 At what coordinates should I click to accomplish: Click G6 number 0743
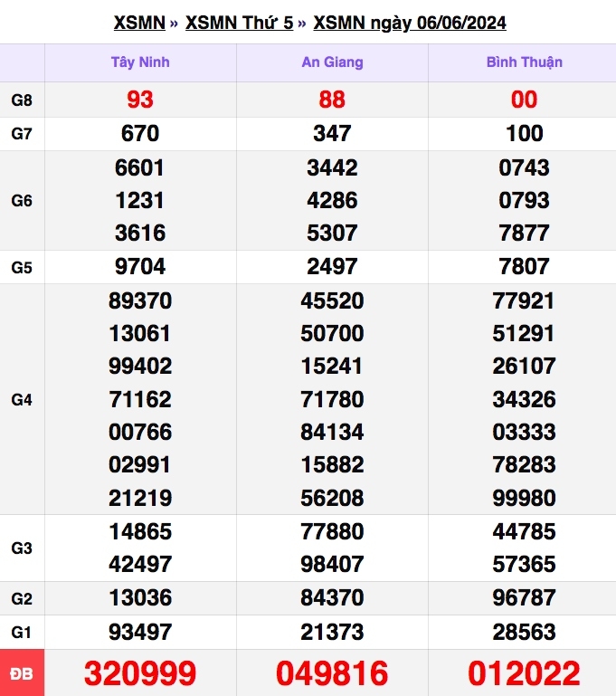[525, 167]
